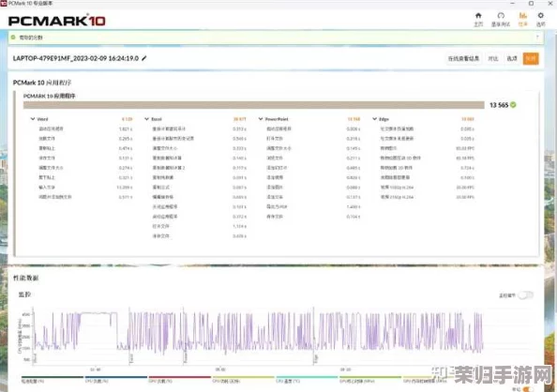Click the view result online button

click(463, 59)
